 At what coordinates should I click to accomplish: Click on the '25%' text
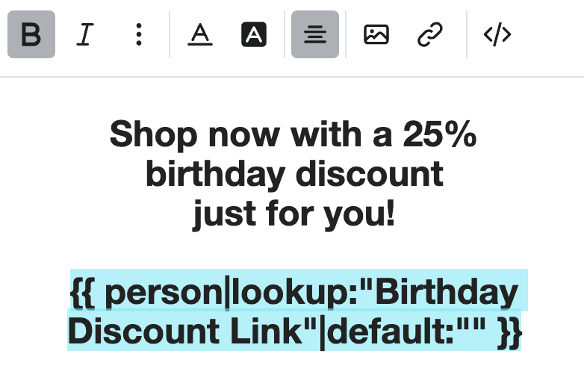[x=440, y=134]
